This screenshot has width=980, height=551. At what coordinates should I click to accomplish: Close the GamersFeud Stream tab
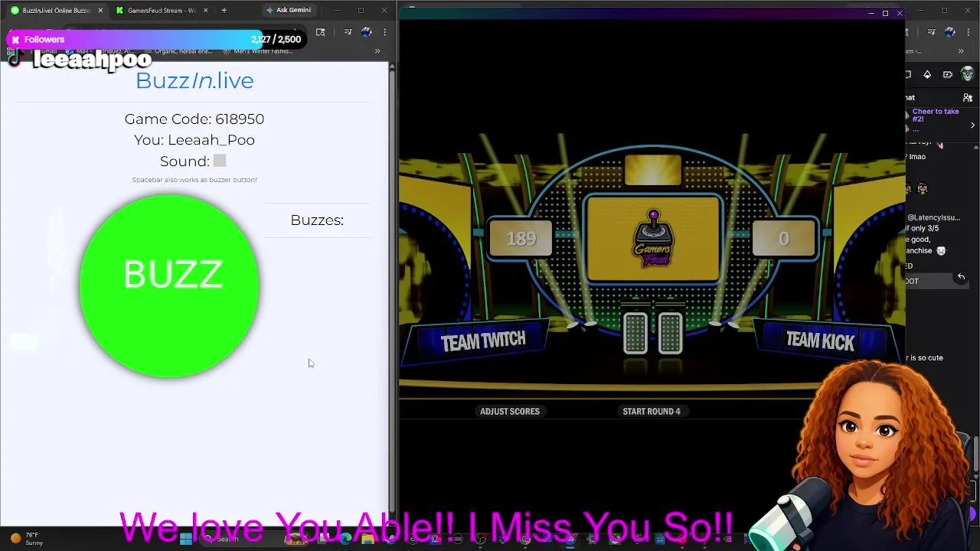coord(205,11)
